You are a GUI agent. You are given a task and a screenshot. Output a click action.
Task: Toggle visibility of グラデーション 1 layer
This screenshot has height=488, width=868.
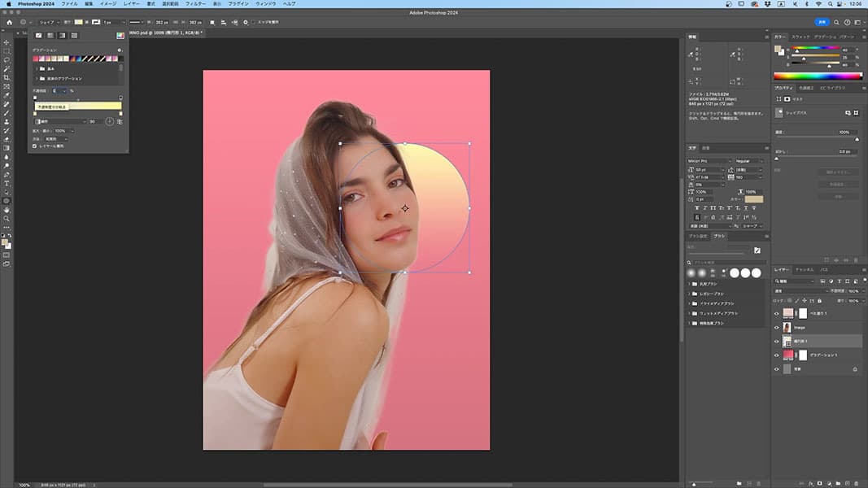click(x=777, y=355)
